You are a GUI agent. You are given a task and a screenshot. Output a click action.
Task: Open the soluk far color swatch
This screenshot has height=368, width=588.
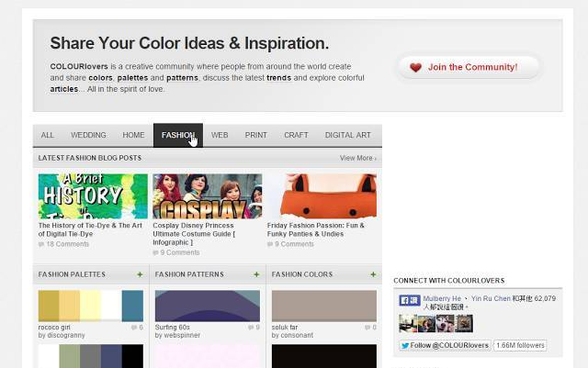coord(323,306)
